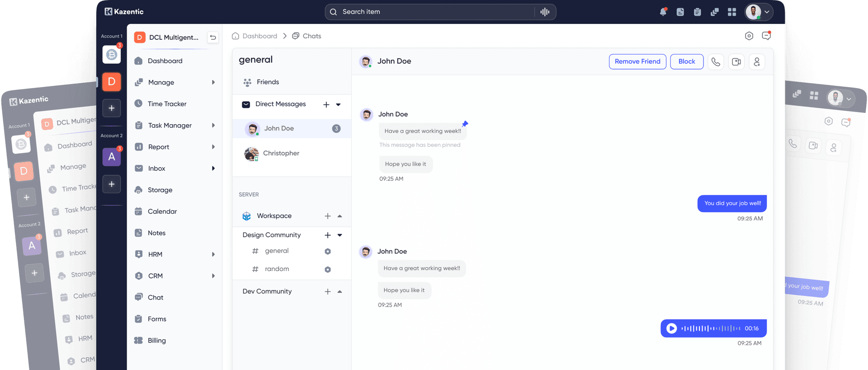The image size is (868, 370).
Task: Add a new Direct Message with plus icon
Action: 326,104
